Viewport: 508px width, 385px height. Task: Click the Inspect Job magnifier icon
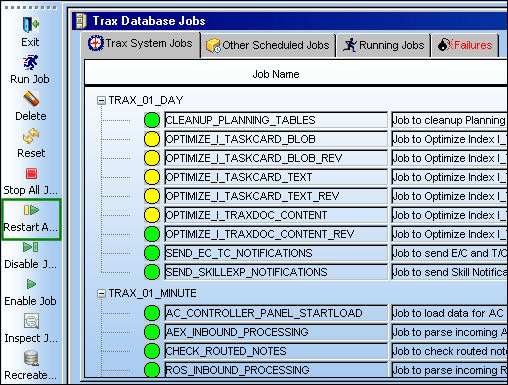(31, 321)
